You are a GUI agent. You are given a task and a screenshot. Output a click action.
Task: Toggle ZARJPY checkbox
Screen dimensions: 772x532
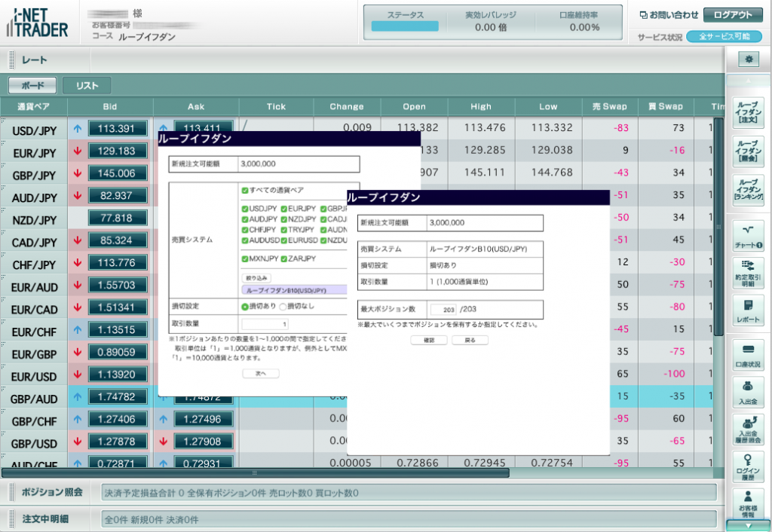[284, 259]
